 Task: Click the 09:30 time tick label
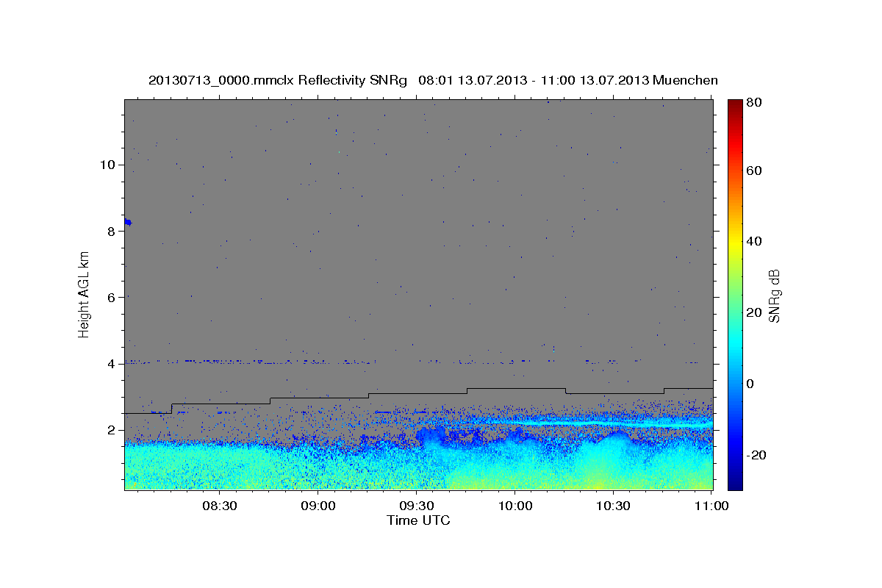[x=417, y=506]
